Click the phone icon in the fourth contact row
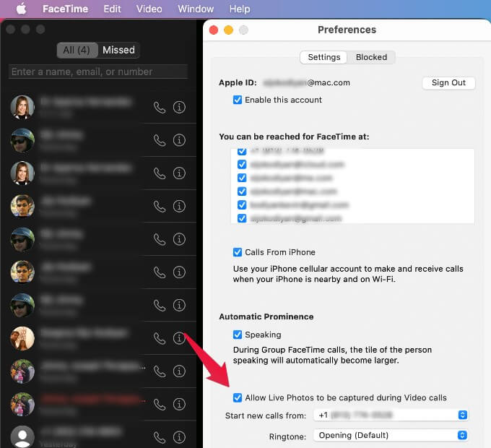Screen dimensions: 491x448 160,207
